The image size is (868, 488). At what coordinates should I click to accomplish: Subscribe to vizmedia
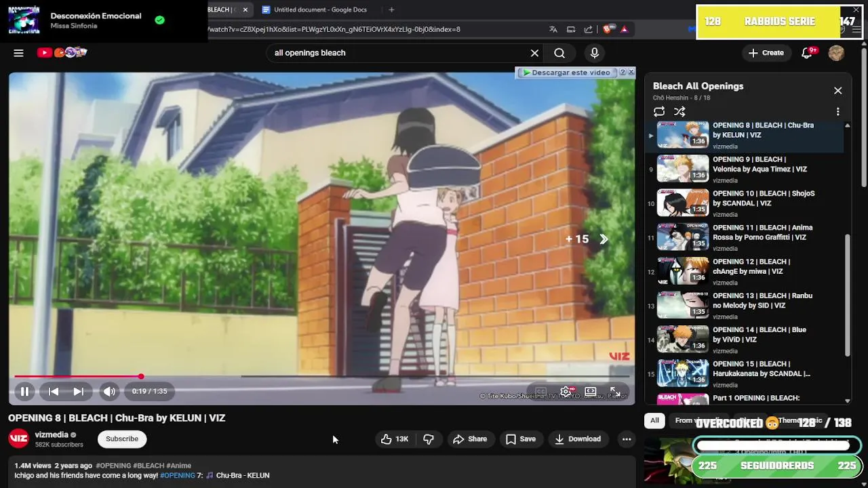click(122, 439)
